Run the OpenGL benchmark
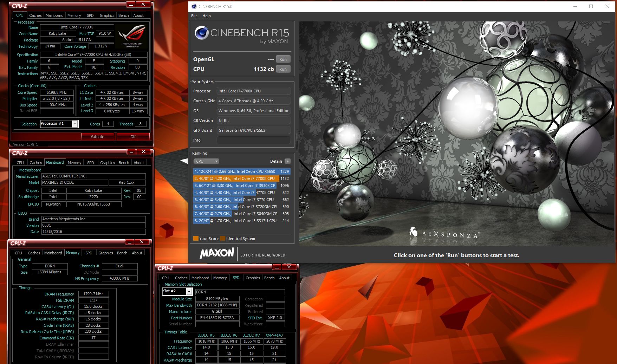Screen dimensions: 617x364 tap(283, 59)
